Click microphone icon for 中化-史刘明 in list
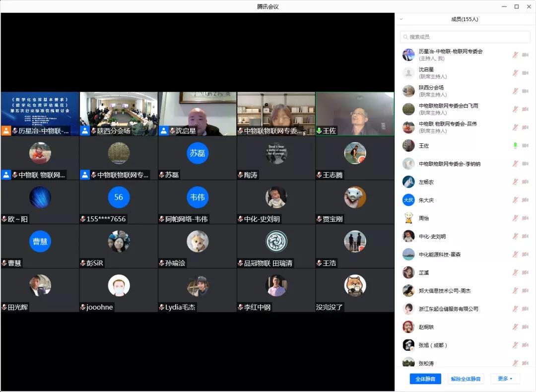Screen dimensions: 536x392 tap(515, 236)
